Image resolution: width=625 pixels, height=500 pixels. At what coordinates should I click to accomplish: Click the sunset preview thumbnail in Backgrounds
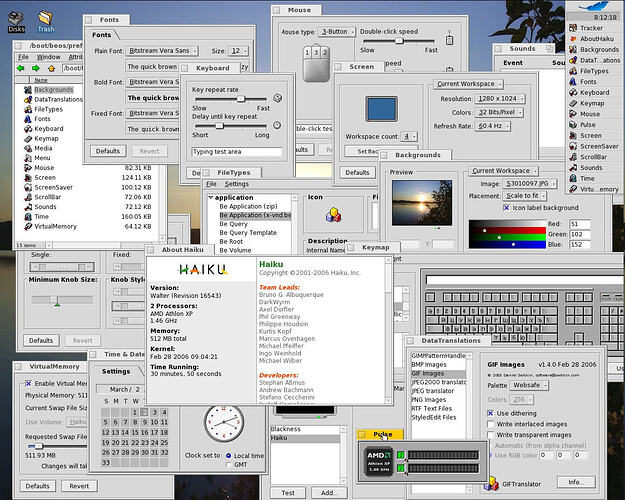coord(422,203)
